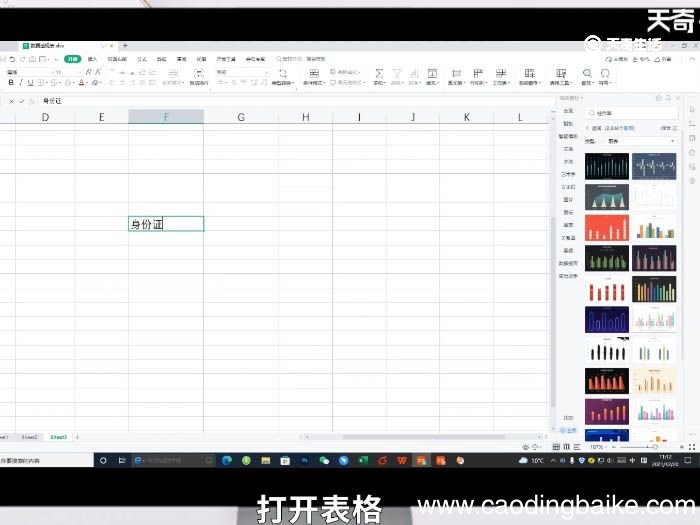Open the chart type dropdown in side panel
This screenshot has width=700, height=525.
(x=641, y=141)
